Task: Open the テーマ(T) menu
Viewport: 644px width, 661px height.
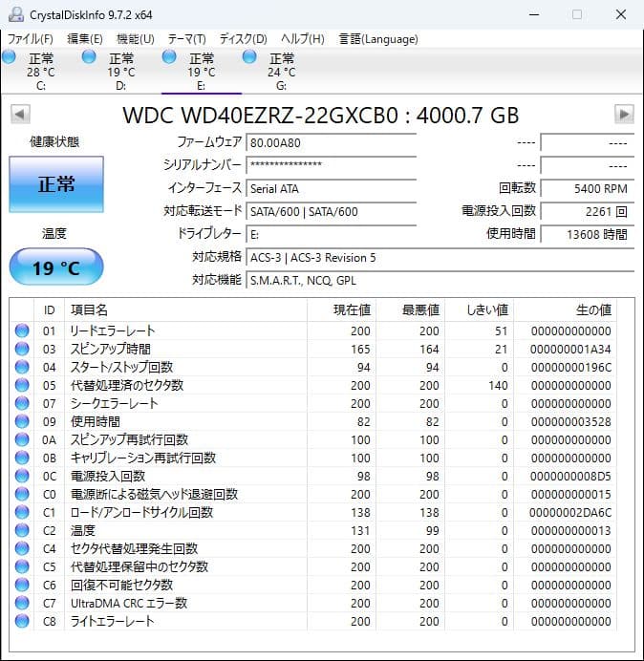Action: 187,39
